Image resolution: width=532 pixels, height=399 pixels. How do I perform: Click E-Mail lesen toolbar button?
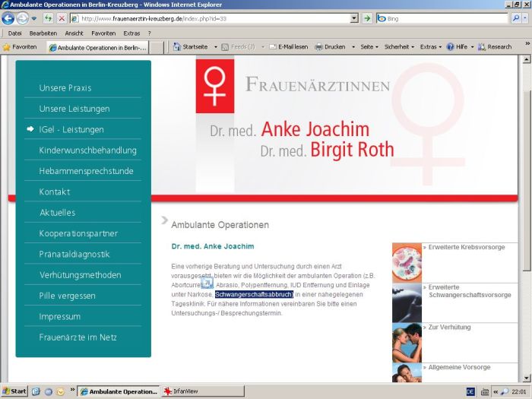pos(288,47)
